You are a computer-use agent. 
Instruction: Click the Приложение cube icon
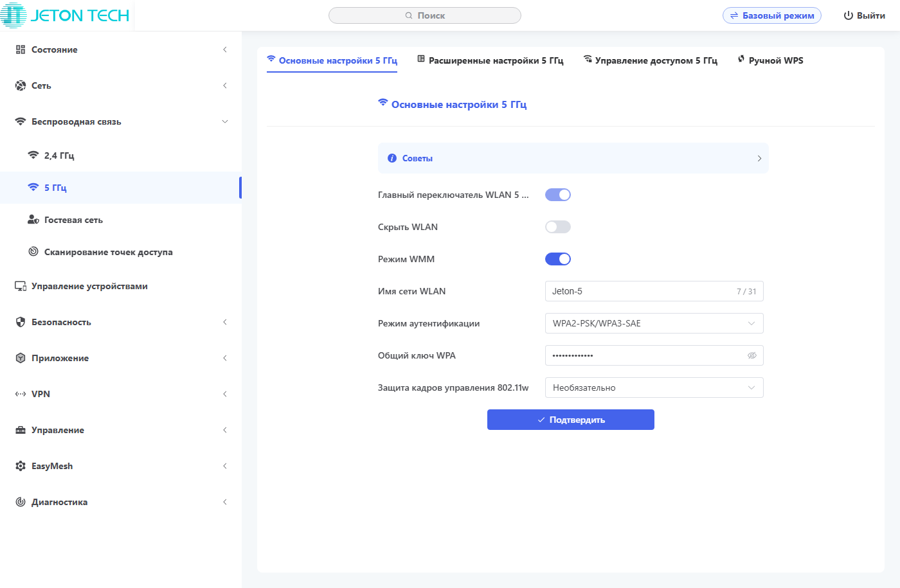click(21, 358)
